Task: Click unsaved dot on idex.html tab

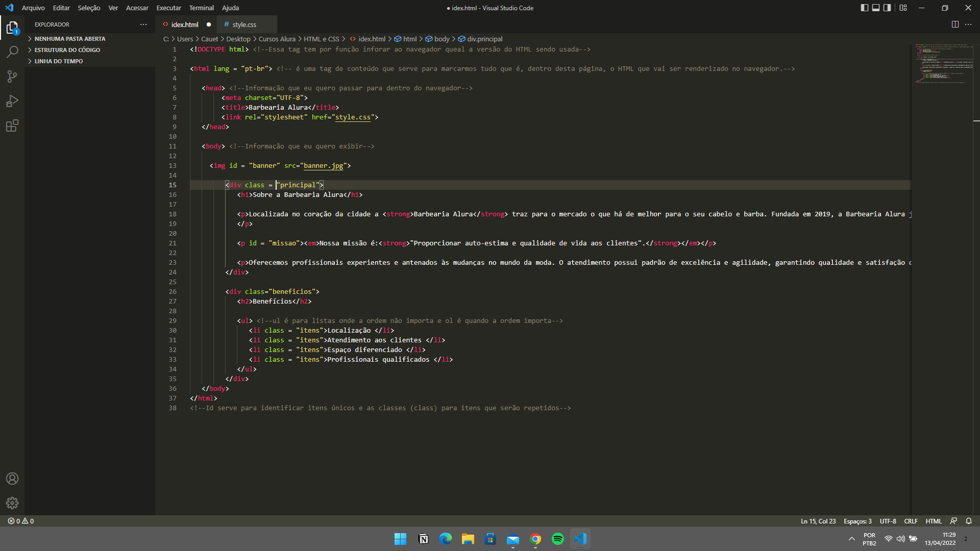Action: pyautogui.click(x=209, y=24)
